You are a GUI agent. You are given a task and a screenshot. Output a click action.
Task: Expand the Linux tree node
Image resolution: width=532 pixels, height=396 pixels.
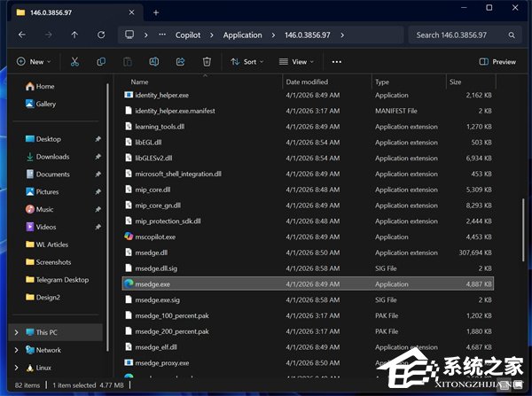tap(16, 368)
